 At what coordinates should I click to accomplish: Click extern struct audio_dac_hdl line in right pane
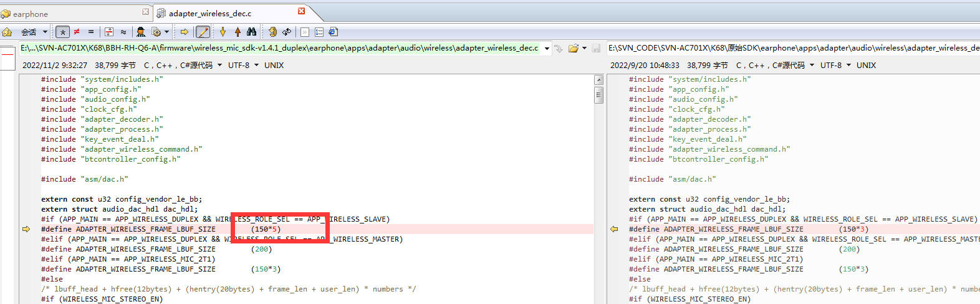[x=707, y=209]
